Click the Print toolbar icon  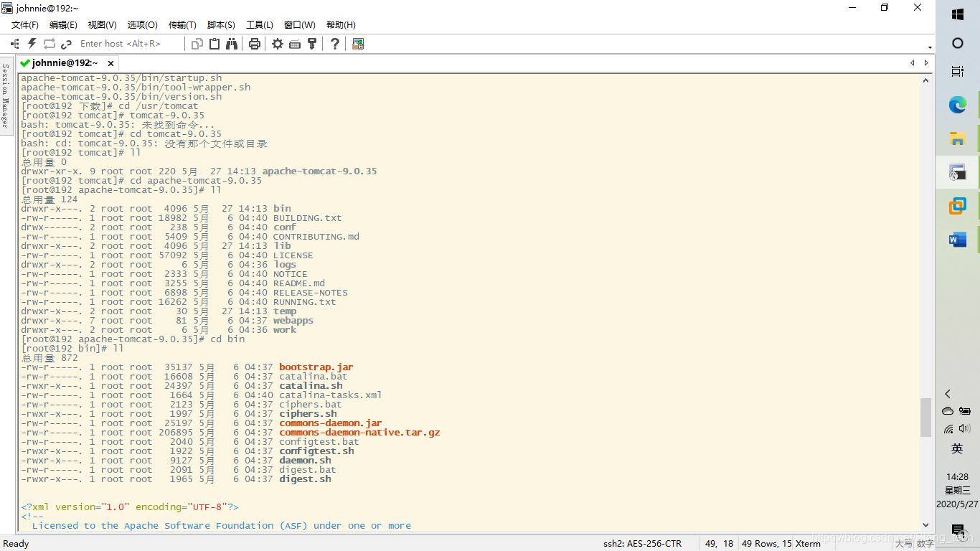click(x=254, y=44)
